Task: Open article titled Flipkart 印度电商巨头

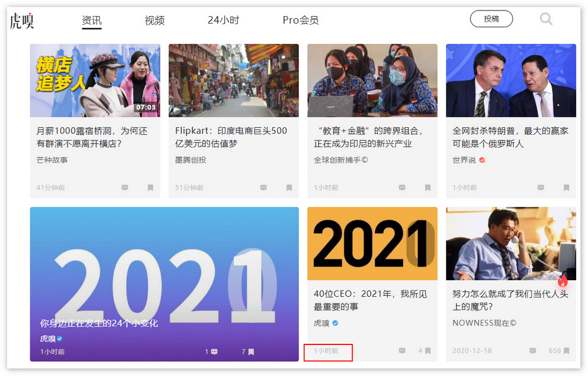Action: (x=231, y=137)
